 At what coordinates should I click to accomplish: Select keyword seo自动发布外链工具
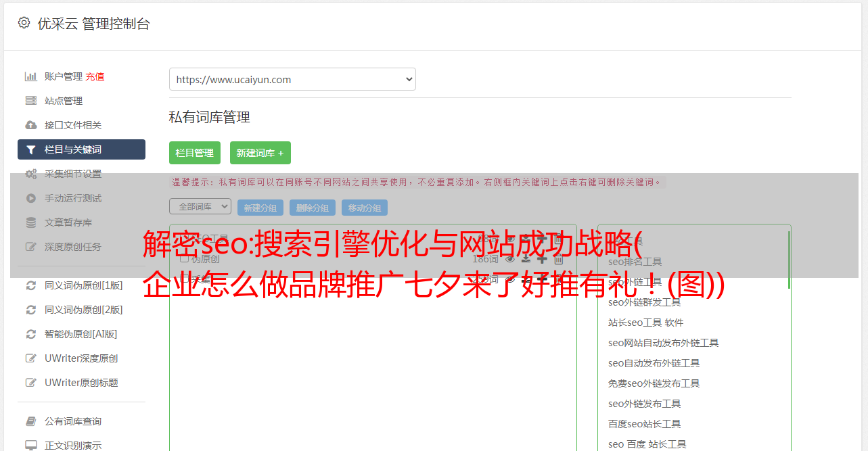(x=654, y=363)
